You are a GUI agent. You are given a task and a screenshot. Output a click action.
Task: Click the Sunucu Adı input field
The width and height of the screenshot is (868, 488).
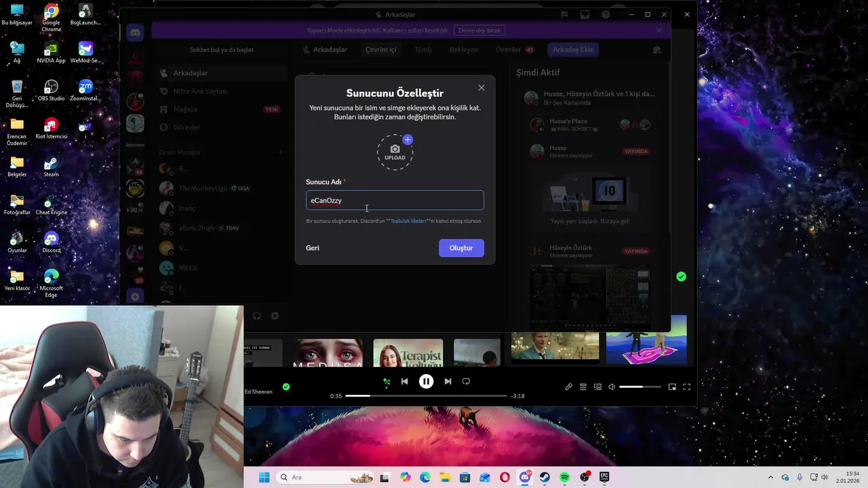395,201
